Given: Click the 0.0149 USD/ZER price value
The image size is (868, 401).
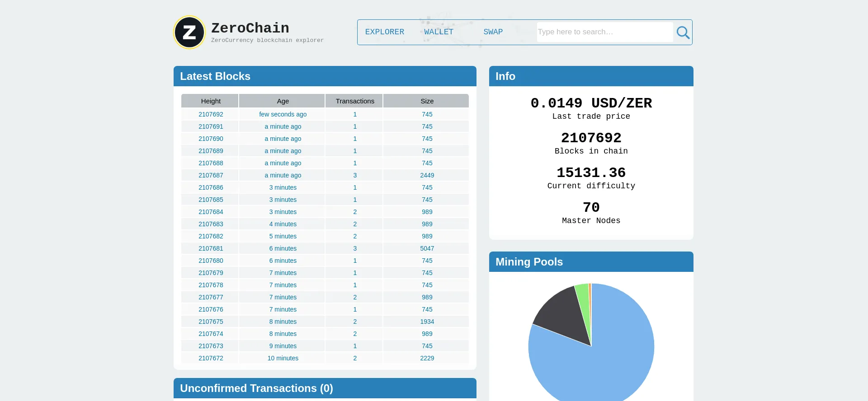Looking at the screenshot, I should point(591,103).
